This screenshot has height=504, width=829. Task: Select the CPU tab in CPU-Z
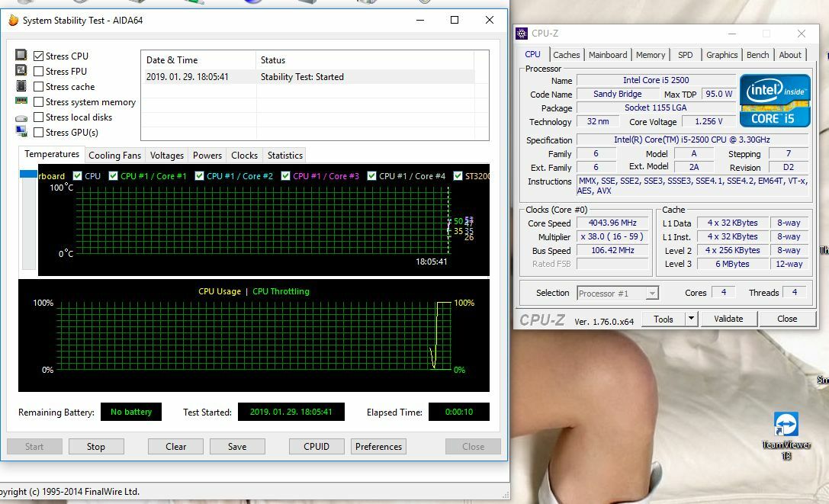532,54
